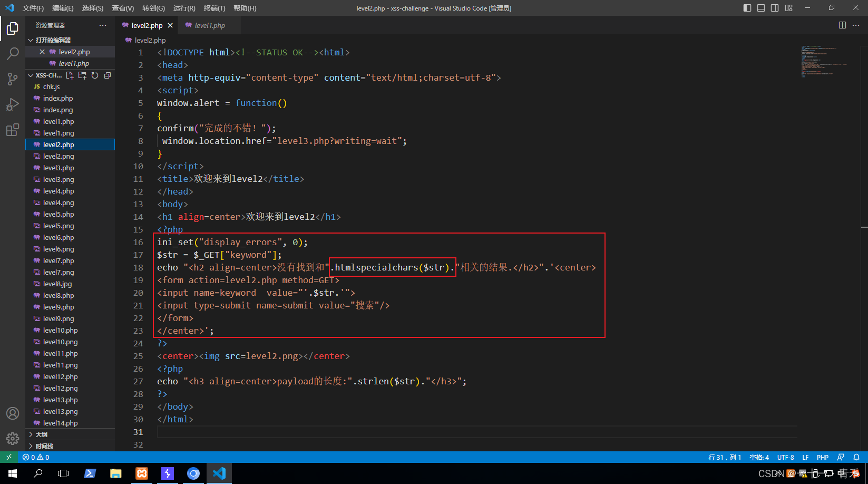Open level10.php in the file tree
This screenshot has width=868, height=484.
[x=70, y=330]
